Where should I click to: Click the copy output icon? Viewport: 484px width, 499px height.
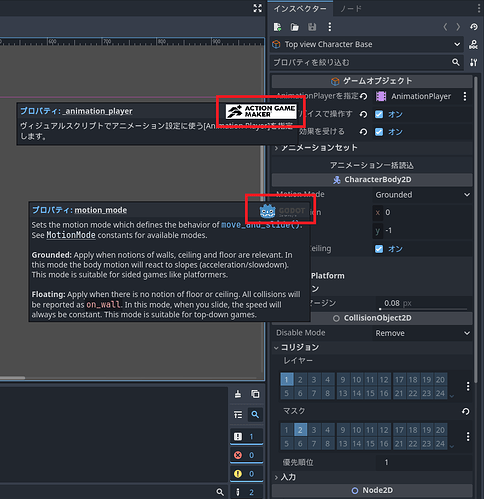click(255, 394)
